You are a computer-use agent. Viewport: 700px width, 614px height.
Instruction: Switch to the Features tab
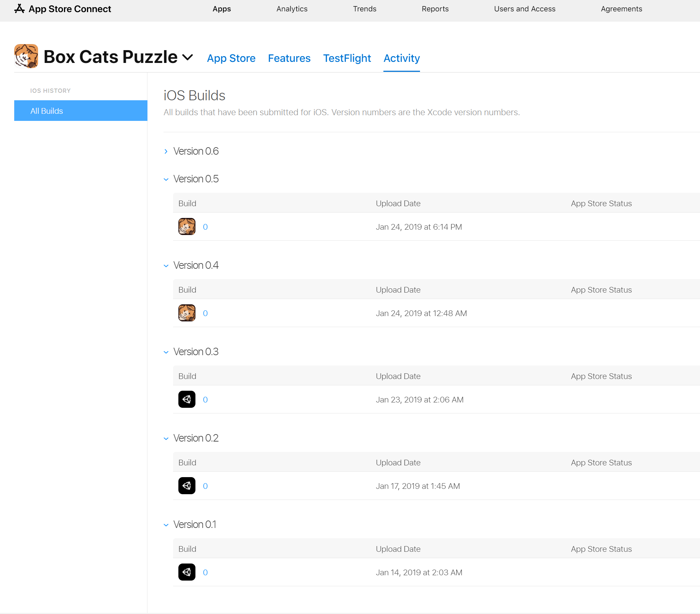pyautogui.click(x=289, y=58)
